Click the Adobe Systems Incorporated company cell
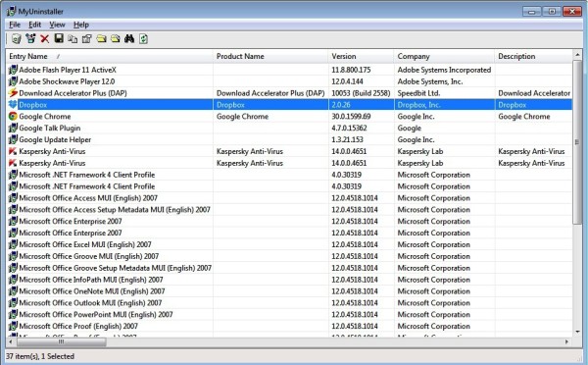Image resolution: width=588 pixels, height=365 pixels. (x=444, y=70)
